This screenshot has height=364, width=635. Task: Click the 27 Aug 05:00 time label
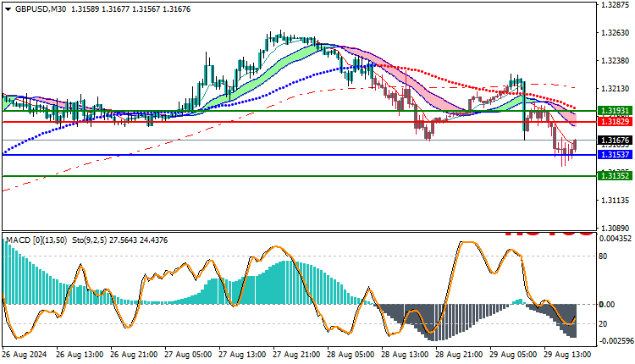[188, 355]
